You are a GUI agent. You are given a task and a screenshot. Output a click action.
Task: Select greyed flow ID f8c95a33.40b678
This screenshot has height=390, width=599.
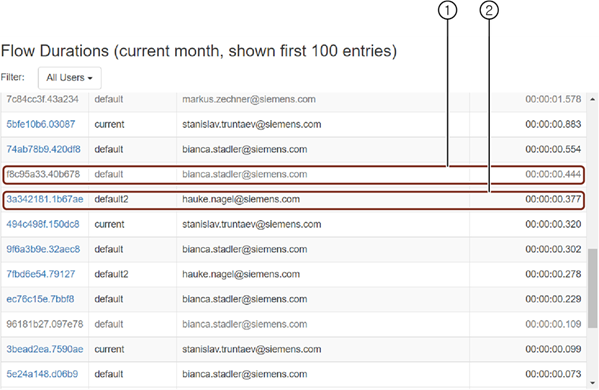[43, 174]
